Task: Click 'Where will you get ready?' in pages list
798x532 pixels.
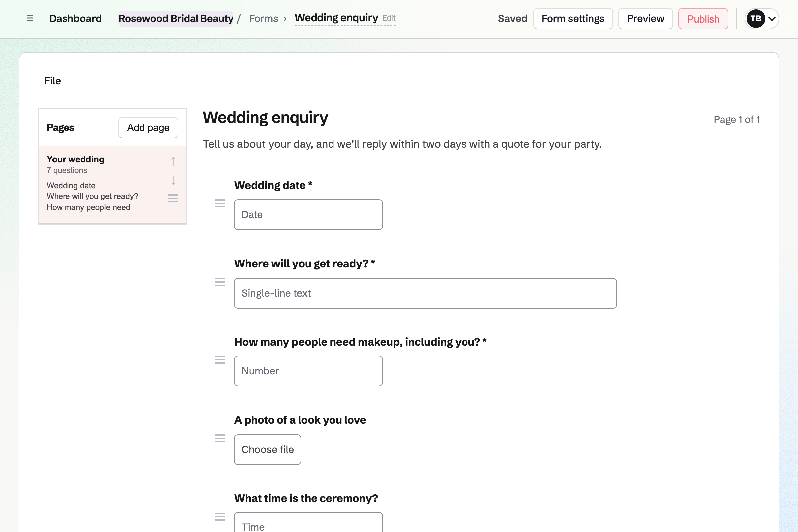Action: click(x=92, y=196)
